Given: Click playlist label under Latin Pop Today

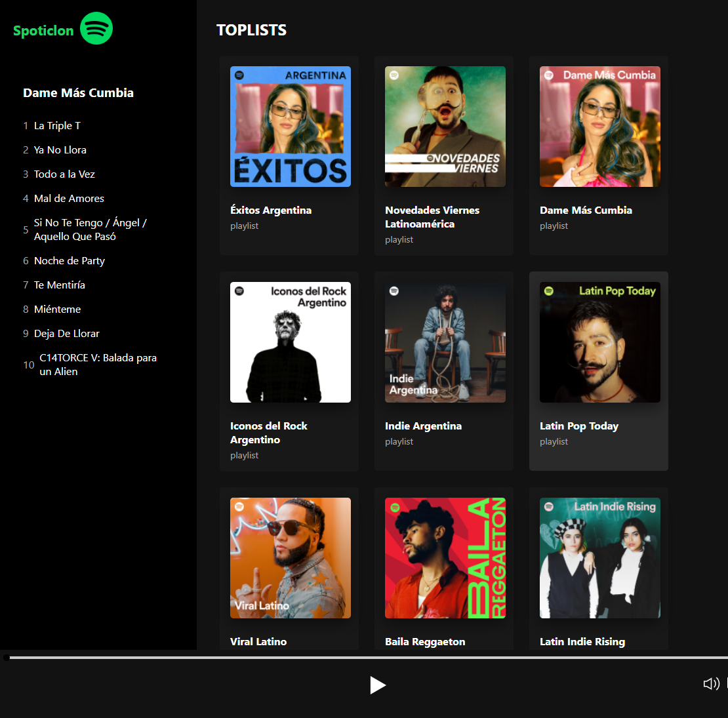Looking at the screenshot, I should click(x=554, y=442).
